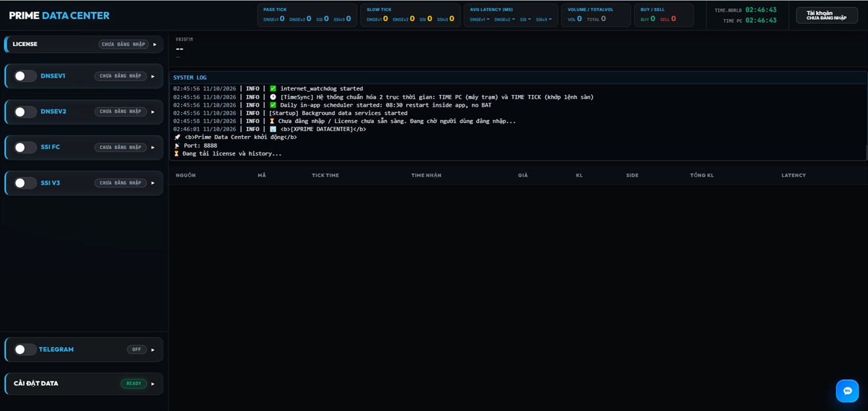868x411 pixels.
Task: Click DNSEV2 'CHƯA ĐĂNG NHẬP' status badge
Action: [x=120, y=112]
